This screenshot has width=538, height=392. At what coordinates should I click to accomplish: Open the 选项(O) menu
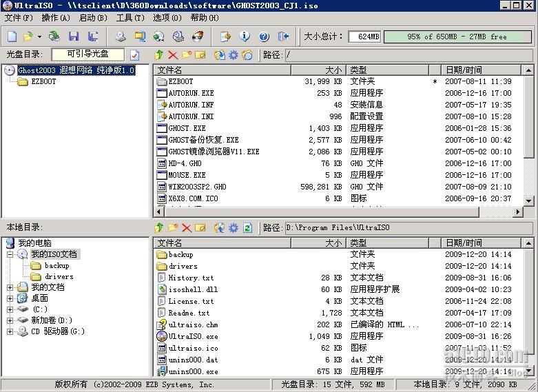pyautogui.click(x=167, y=18)
